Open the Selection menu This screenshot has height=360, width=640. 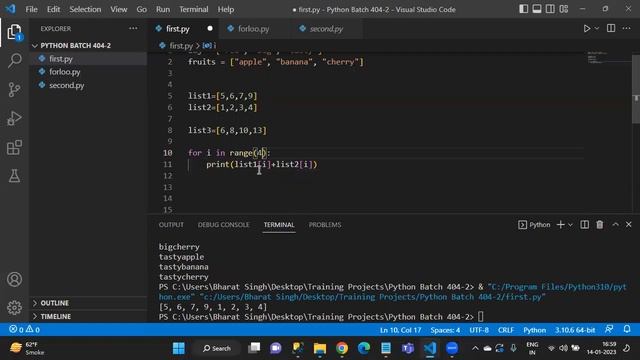(x=85, y=9)
